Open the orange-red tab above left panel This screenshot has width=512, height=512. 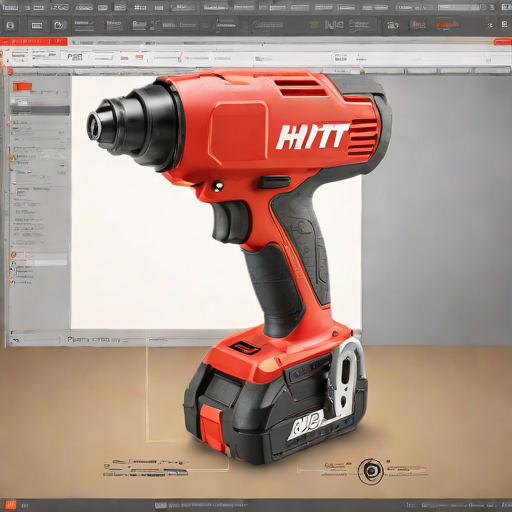[x=33, y=42]
